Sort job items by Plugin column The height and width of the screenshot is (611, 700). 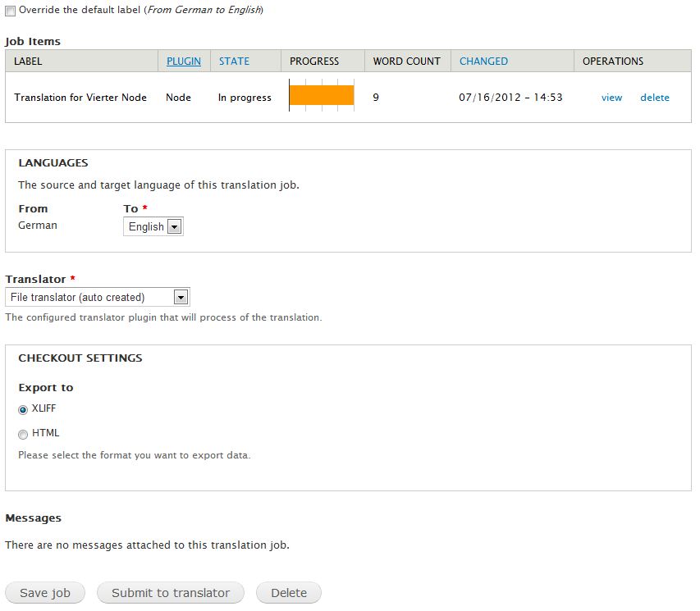(184, 62)
